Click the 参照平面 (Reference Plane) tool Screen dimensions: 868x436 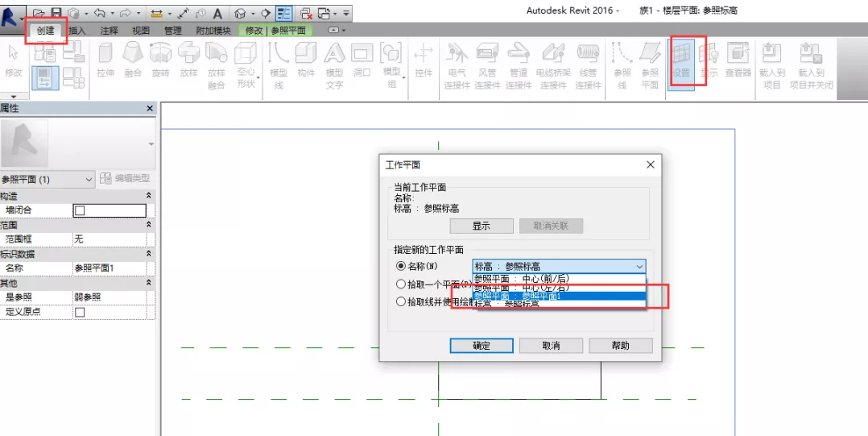tap(650, 64)
